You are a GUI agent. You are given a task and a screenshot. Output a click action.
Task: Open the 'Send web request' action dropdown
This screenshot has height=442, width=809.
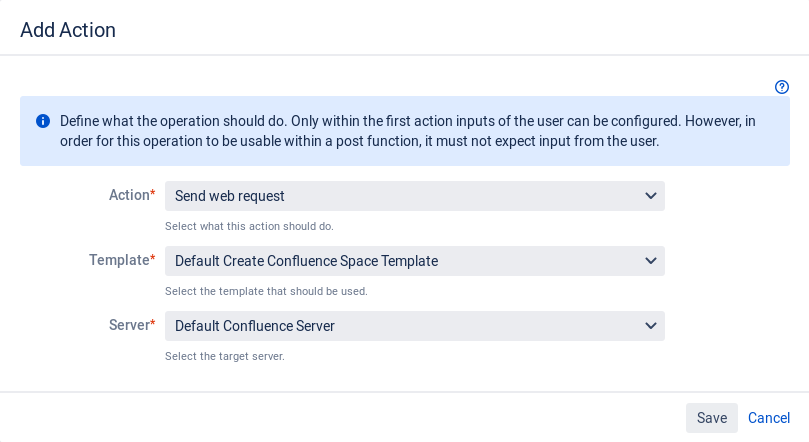point(415,196)
